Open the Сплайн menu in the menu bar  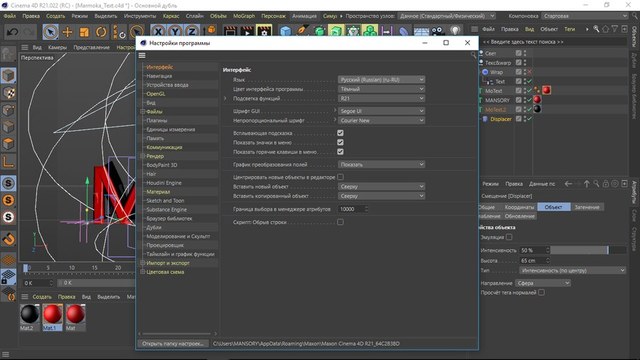(x=195, y=16)
